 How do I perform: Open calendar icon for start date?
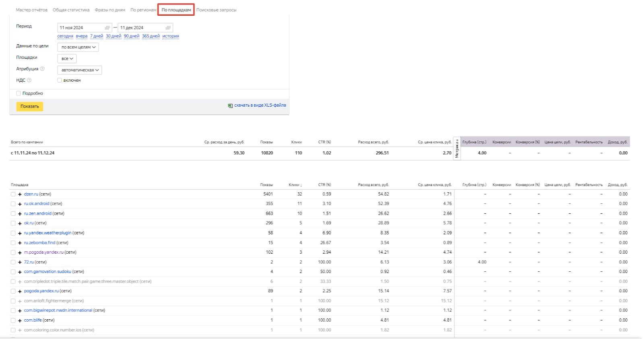tap(107, 28)
